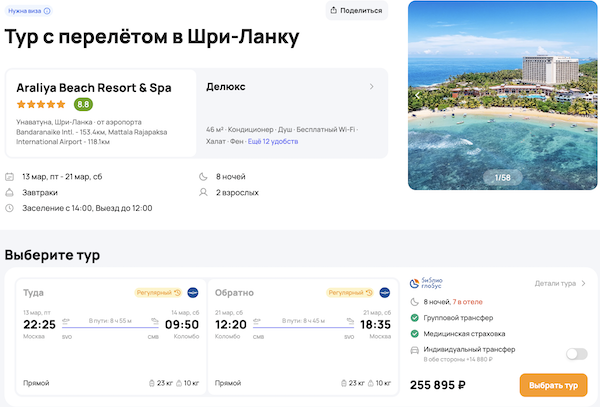Click the calendar icon beside the tour dates

point(10,177)
